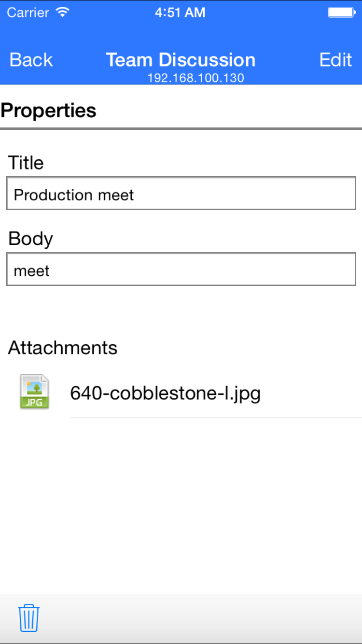Viewport: 362px width, 644px height.
Task: Tap the battery indicator icon
Action: (342, 13)
